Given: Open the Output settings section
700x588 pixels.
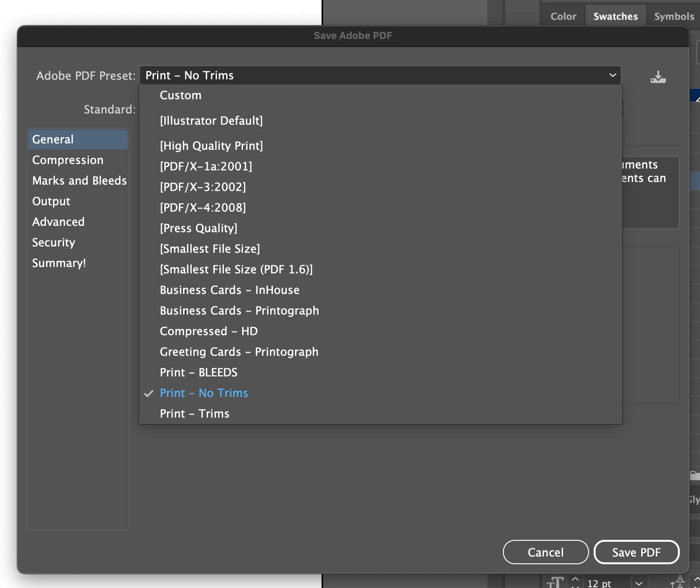Looking at the screenshot, I should [78, 201].
